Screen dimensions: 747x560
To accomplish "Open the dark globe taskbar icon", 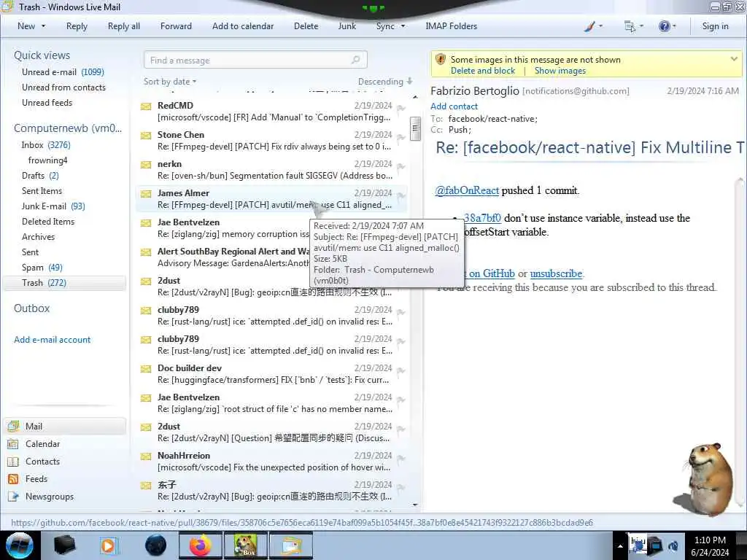I will 156,545.
